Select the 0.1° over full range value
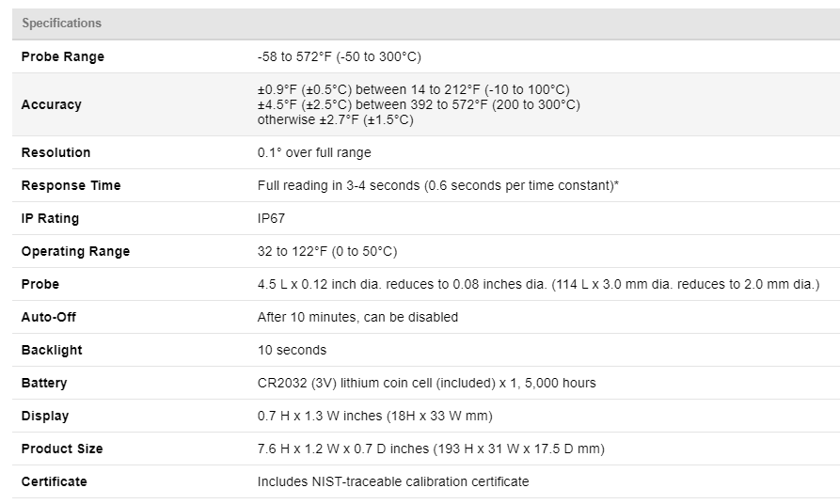 (x=314, y=152)
